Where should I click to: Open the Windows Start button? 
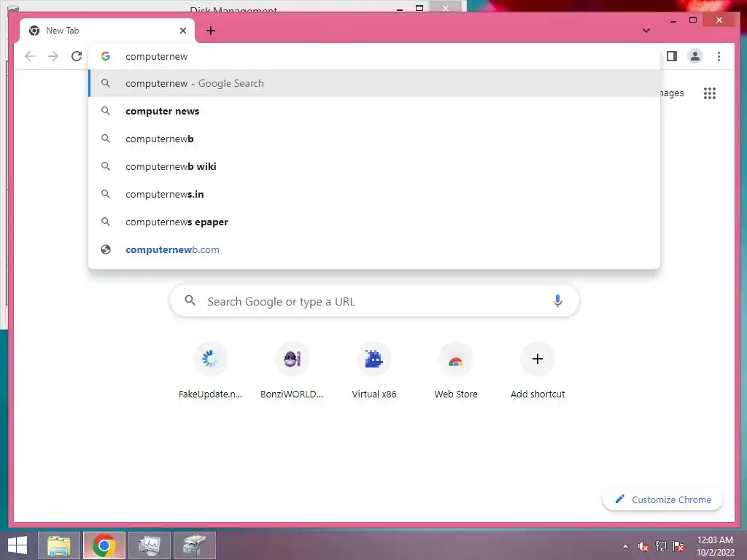click(x=18, y=545)
